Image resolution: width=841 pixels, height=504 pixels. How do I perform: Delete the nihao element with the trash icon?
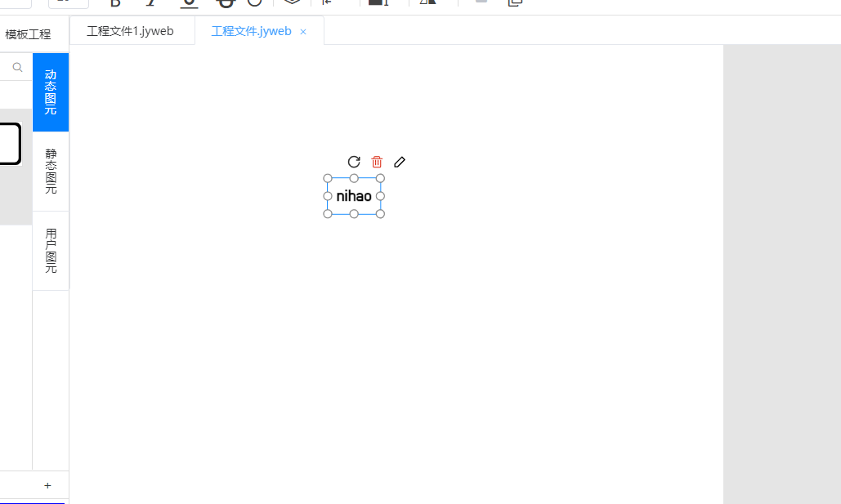376,161
